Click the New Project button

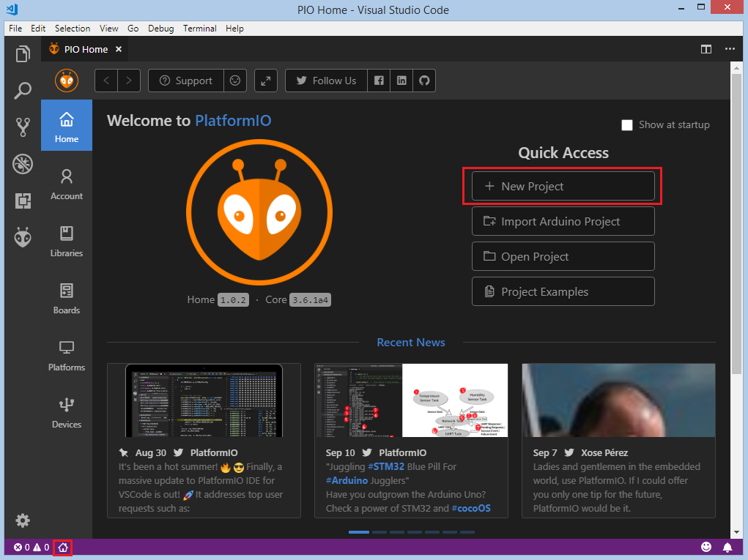tap(562, 186)
